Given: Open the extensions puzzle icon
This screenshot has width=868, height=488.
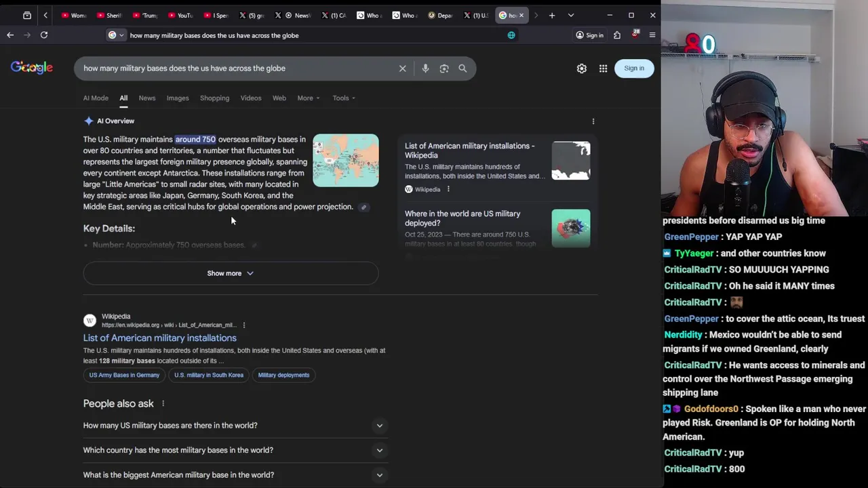Looking at the screenshot, I should 617,35.
